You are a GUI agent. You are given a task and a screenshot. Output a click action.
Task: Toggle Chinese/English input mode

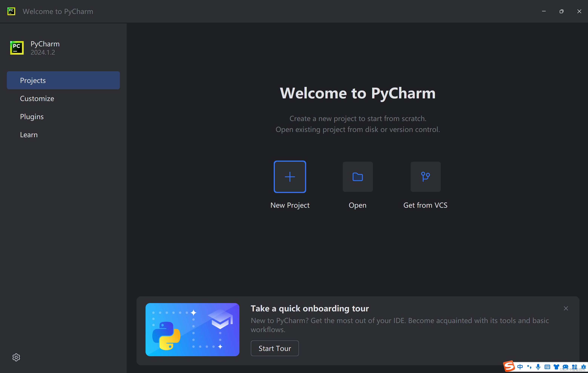point(520,367)
